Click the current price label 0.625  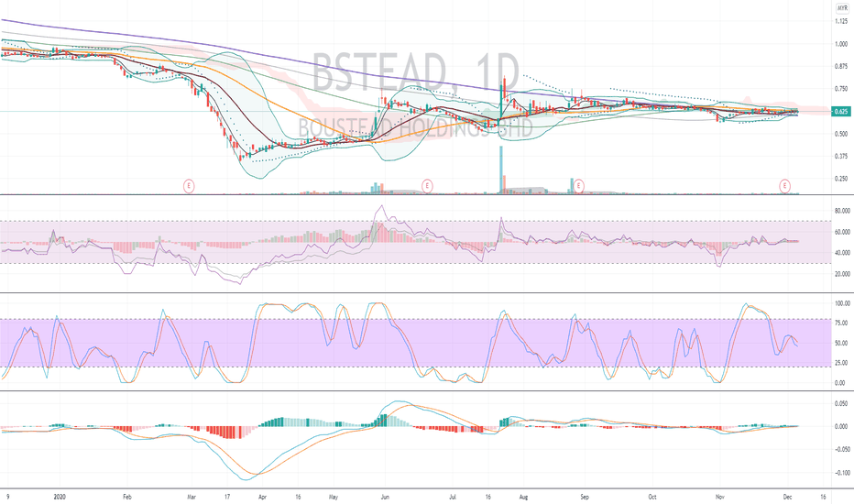[841, 111]
